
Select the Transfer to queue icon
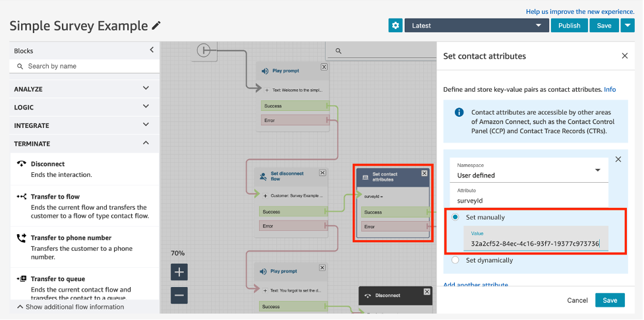(21, 279)
